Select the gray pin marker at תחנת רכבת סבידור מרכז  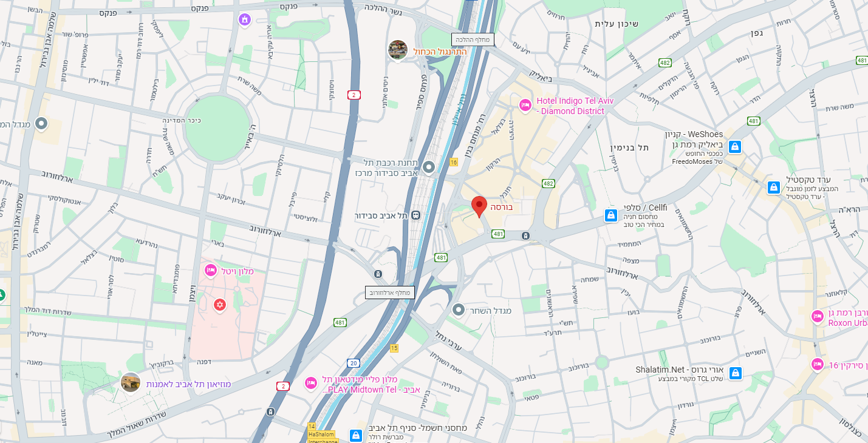[x=429, y=167]
